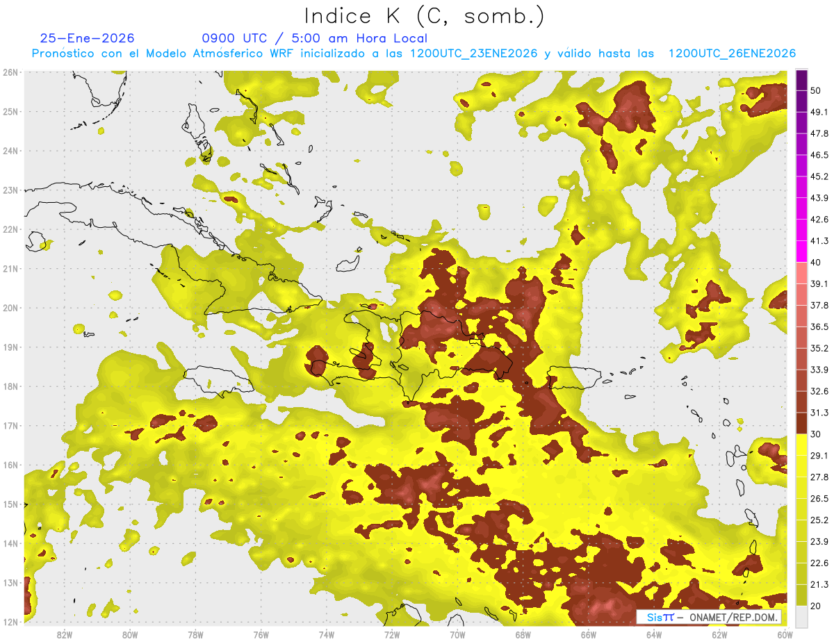Screen dimensions: 834x644
Task: Pick the bright yellow swatch between 29.1 and 30
Action: coord(801,445)
